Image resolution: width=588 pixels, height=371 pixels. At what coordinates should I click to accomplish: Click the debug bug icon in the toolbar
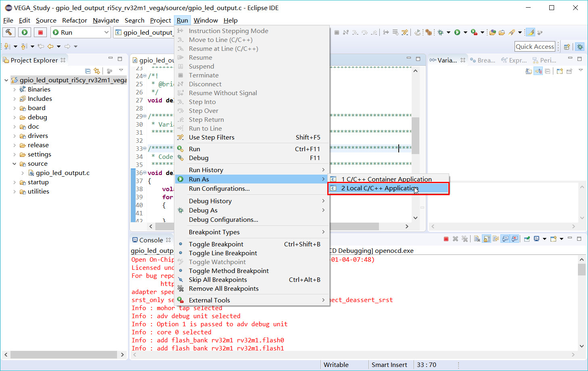coord(440,32)
